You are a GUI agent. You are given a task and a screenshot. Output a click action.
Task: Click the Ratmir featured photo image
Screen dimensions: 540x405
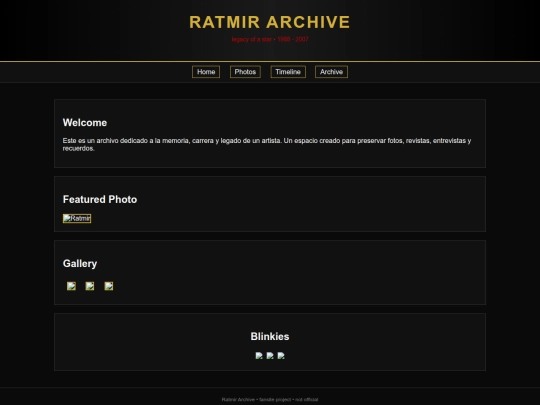(x=77, y=218)
